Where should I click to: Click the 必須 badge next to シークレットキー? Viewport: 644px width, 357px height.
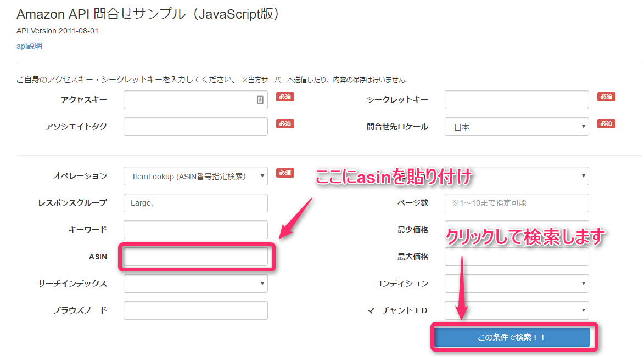606,97
